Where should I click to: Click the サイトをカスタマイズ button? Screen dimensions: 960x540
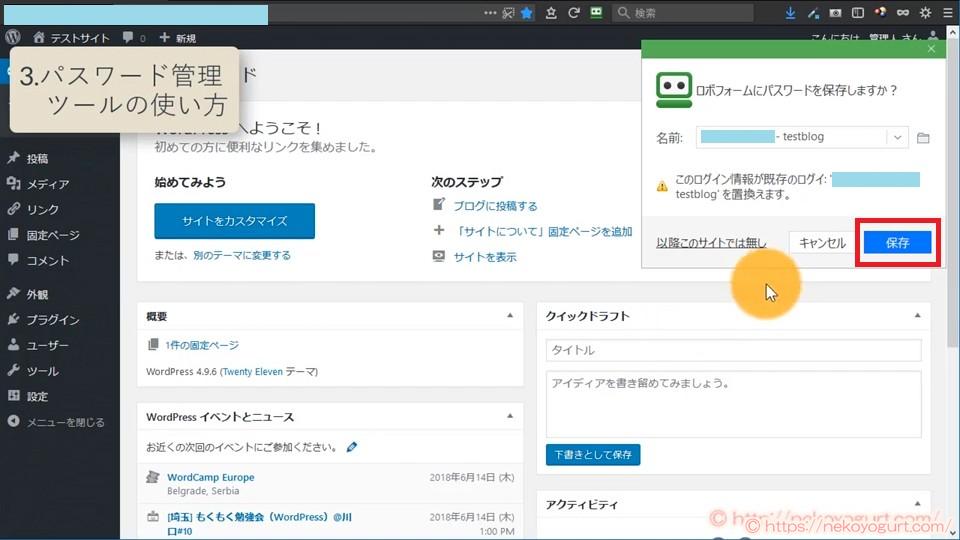tap(234, 221)
